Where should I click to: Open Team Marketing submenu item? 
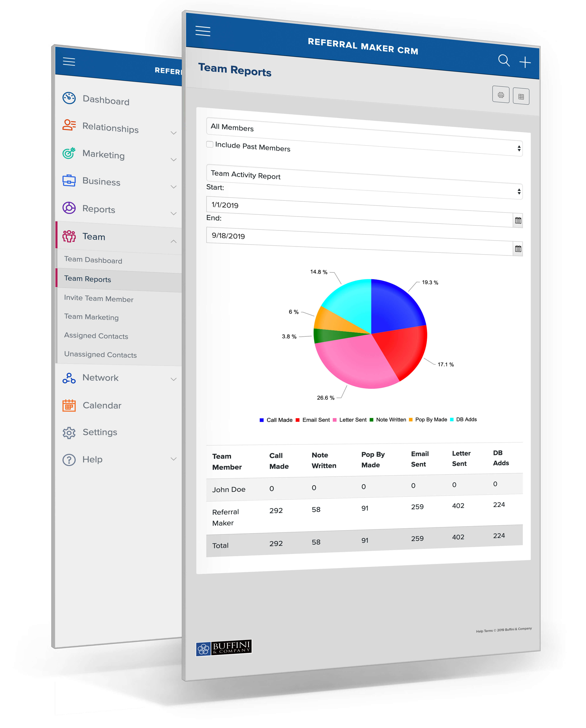tap(91, 317)
